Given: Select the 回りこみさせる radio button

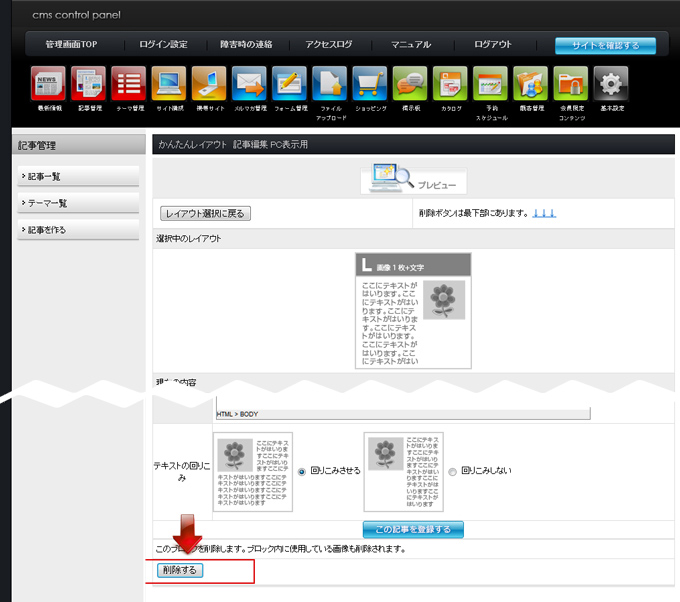Looking at the screenshot, I should [302, 471].
